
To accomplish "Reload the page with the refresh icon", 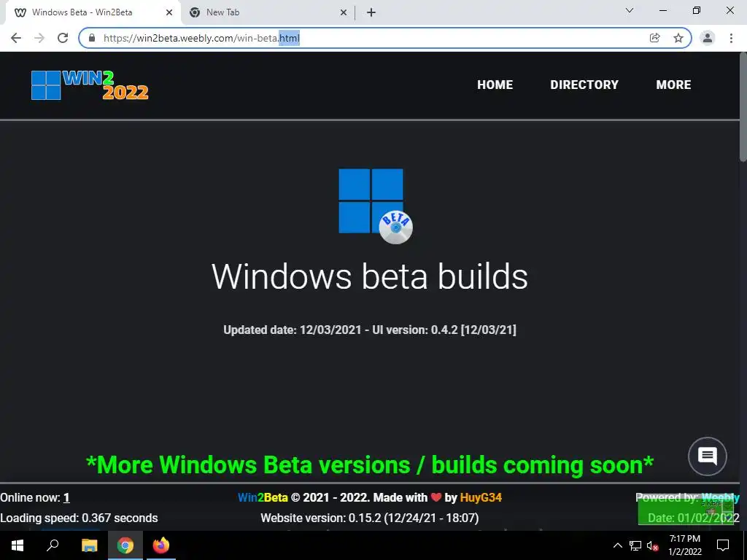I will coord(63,38).
